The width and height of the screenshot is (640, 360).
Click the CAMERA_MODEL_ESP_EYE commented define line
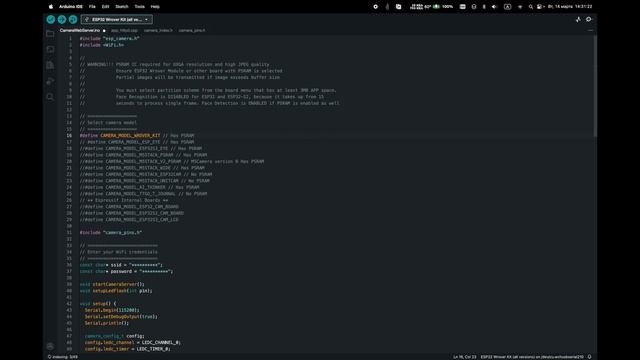coord(137,142)
